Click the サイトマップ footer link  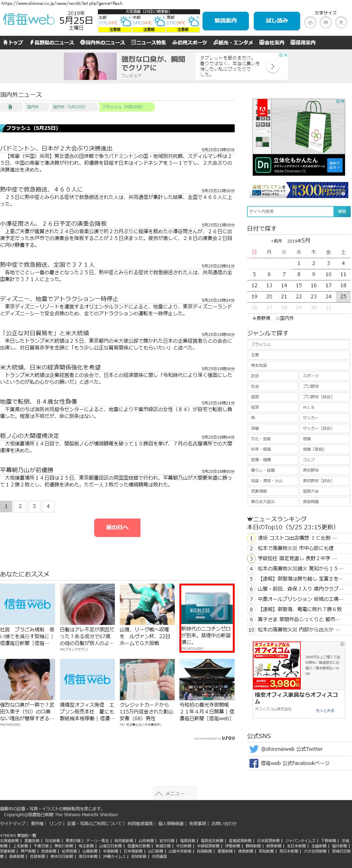tap(12, 823)
